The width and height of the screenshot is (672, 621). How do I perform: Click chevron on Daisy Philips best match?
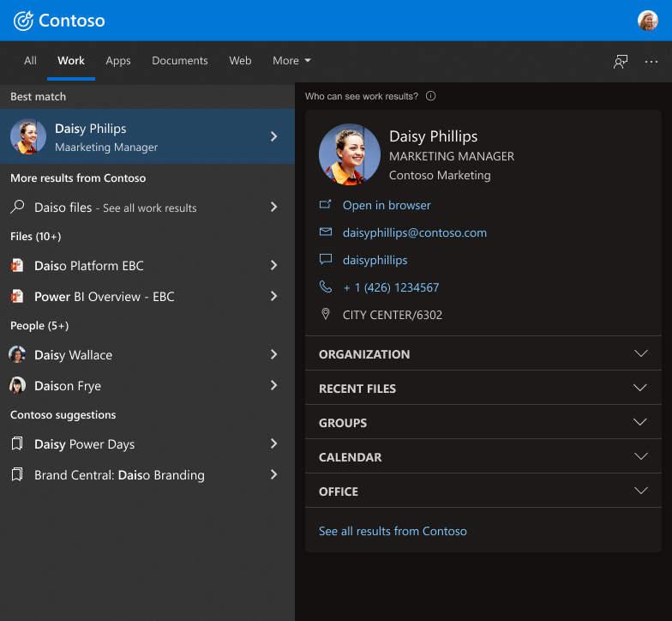coord(274,136)
